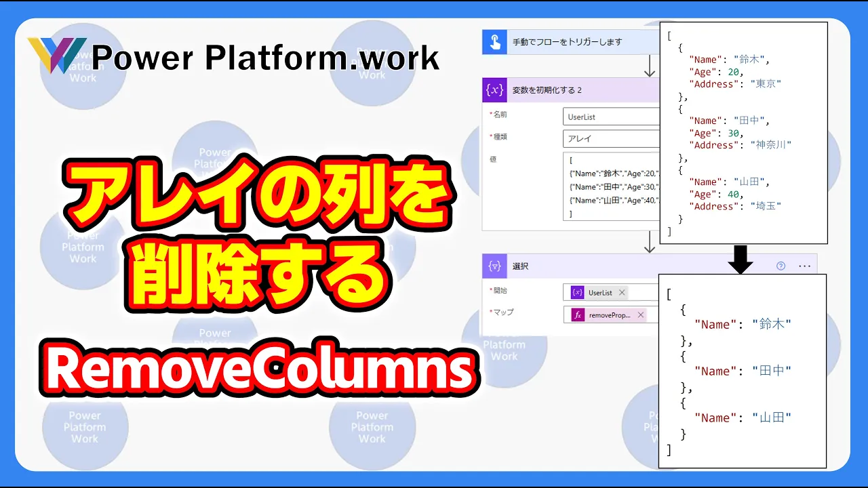This screenshot has width=868, height=488.
Task: Click the removeProp expression fx icon
Action: click(578, 315)
